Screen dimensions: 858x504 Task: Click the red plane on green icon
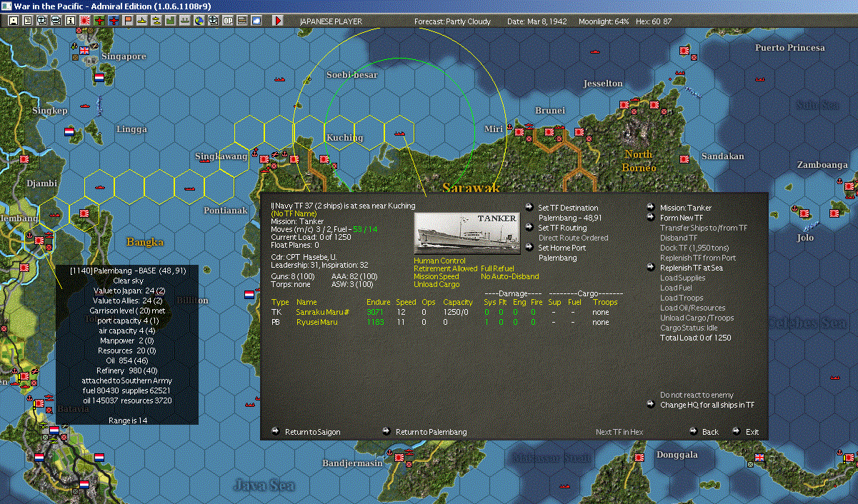tap(99, 21)
